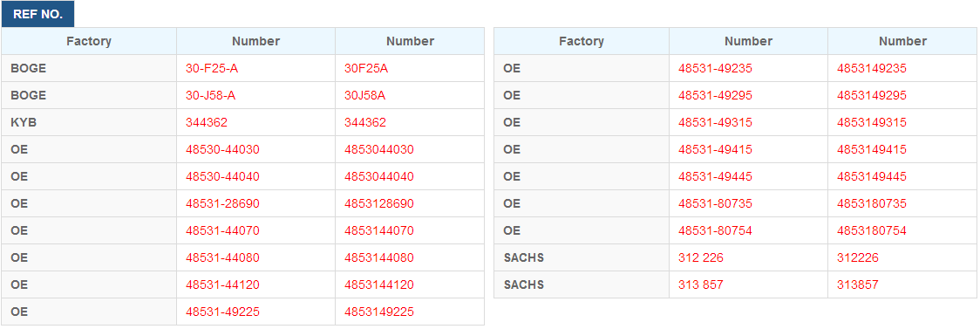Select the 30J58A number link
The image size is (980, 329).
(x=365, y=96)
